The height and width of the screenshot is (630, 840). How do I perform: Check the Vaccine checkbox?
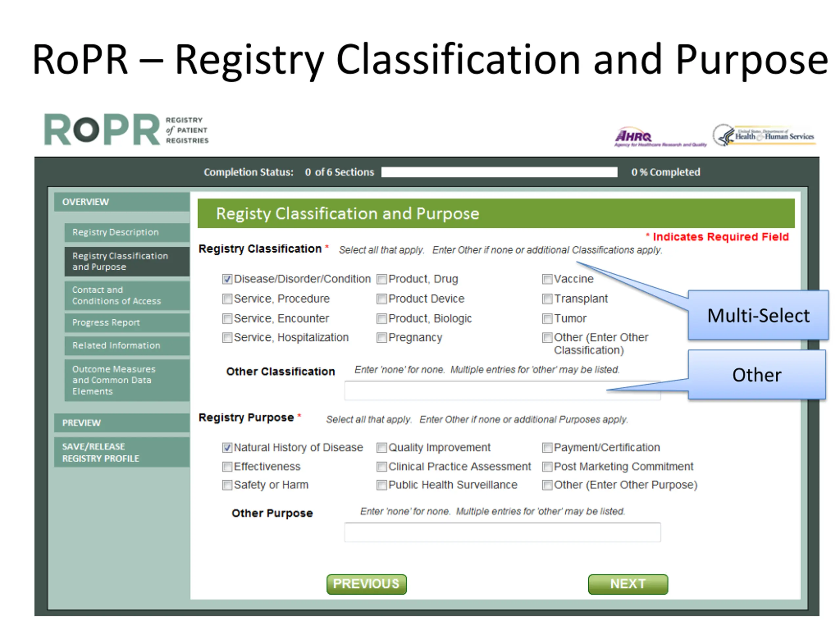547,280
